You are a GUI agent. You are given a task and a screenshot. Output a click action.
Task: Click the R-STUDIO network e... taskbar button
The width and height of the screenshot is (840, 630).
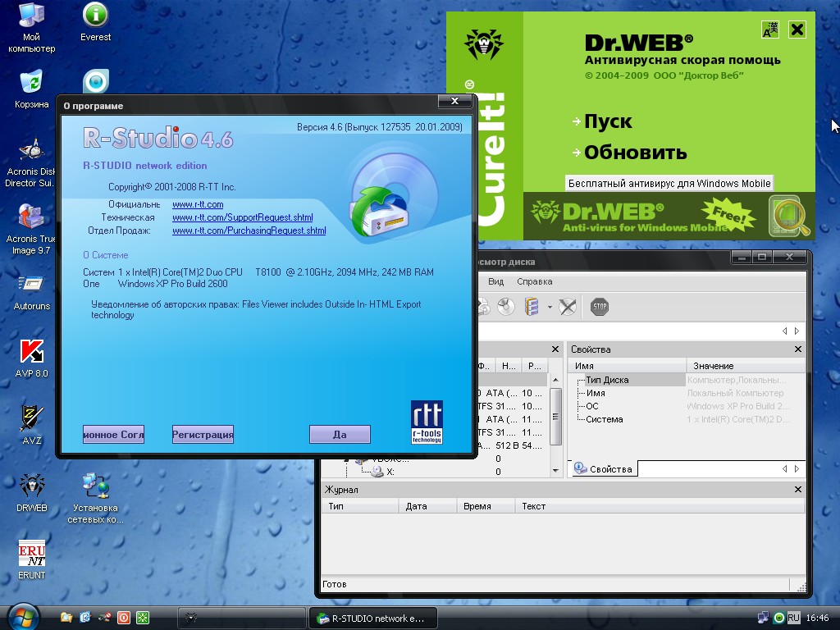pos(373,619)
